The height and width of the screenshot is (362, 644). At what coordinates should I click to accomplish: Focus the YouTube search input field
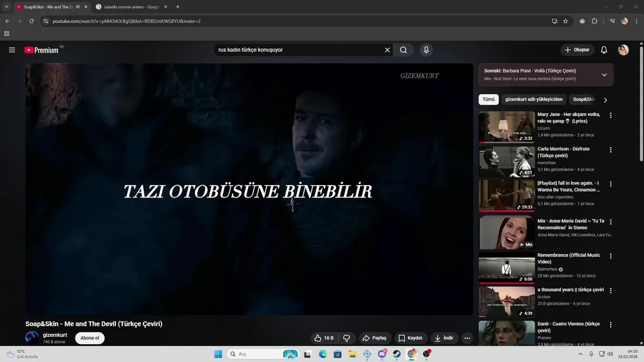coord(299,50)
